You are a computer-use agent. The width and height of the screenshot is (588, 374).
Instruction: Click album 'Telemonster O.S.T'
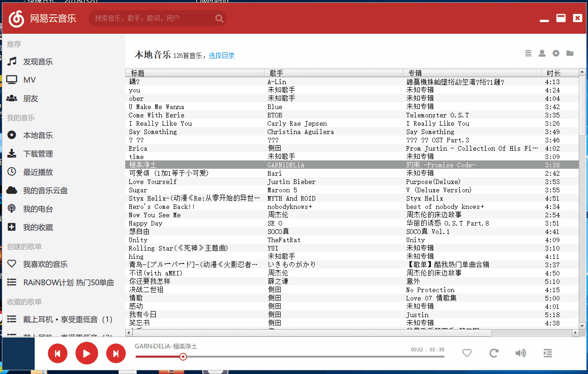pyautogui.click(x=437, y=115)
